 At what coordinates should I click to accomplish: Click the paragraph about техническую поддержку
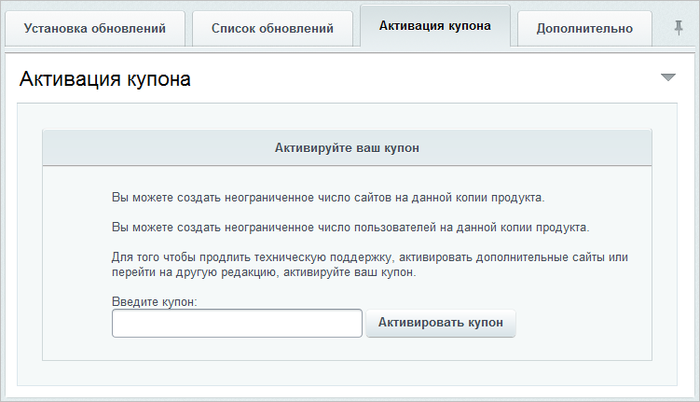(370, 264)
